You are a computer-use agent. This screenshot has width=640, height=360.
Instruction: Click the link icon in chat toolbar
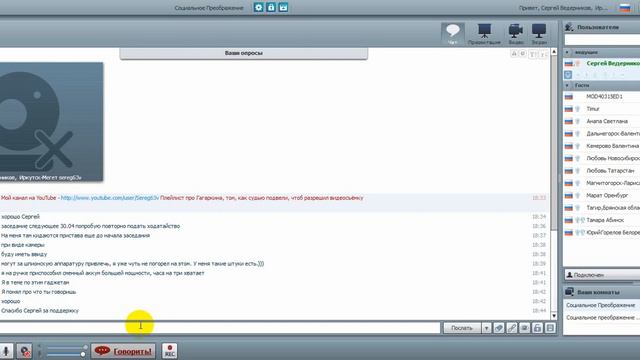[512, 328]
